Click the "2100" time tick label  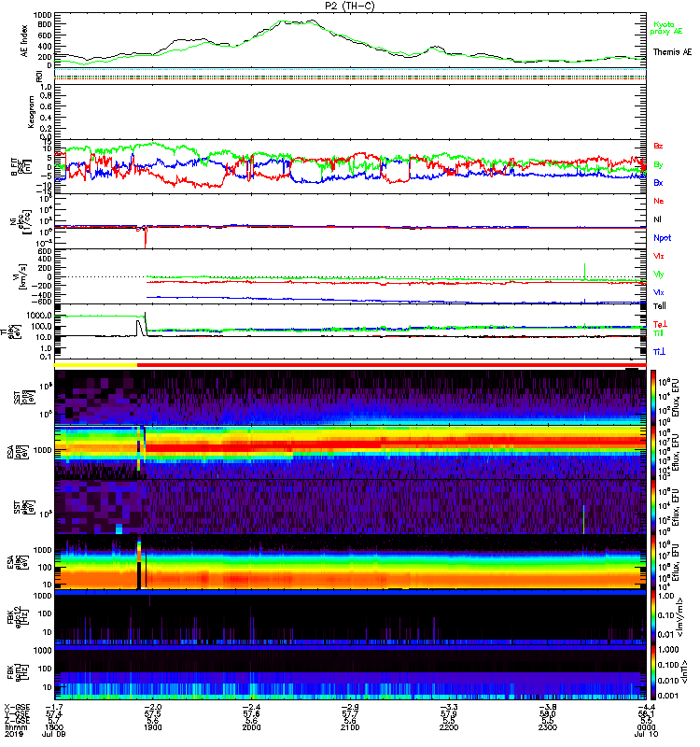click(x=350, y=727)
